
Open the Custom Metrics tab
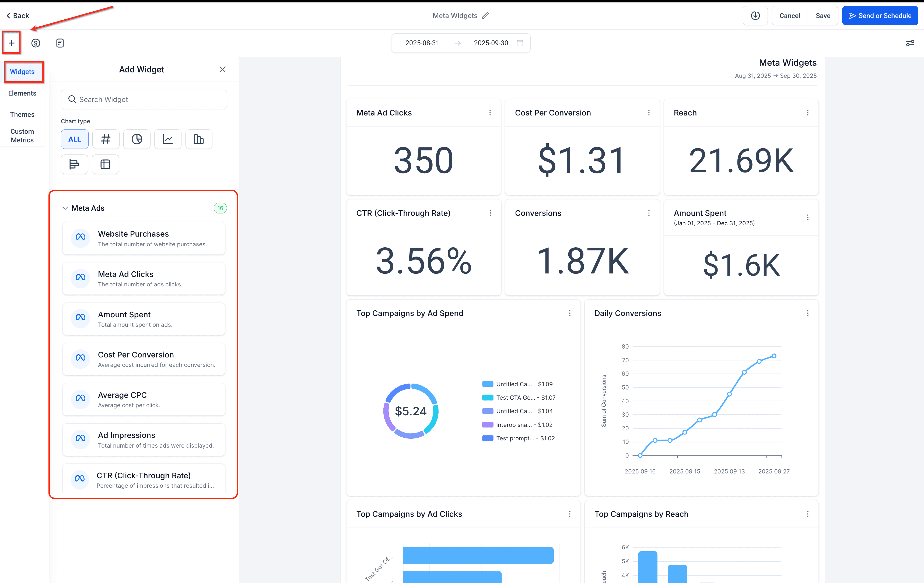pos(22,136)
